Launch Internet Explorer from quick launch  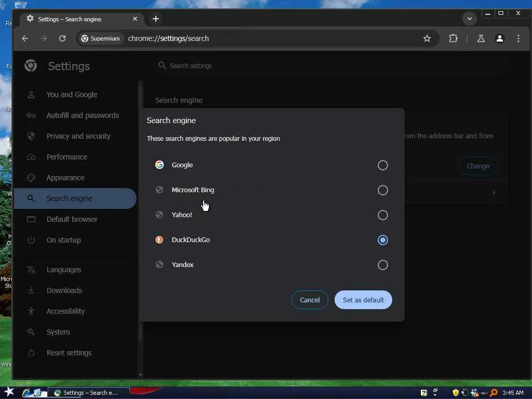[x=26, y=393]
